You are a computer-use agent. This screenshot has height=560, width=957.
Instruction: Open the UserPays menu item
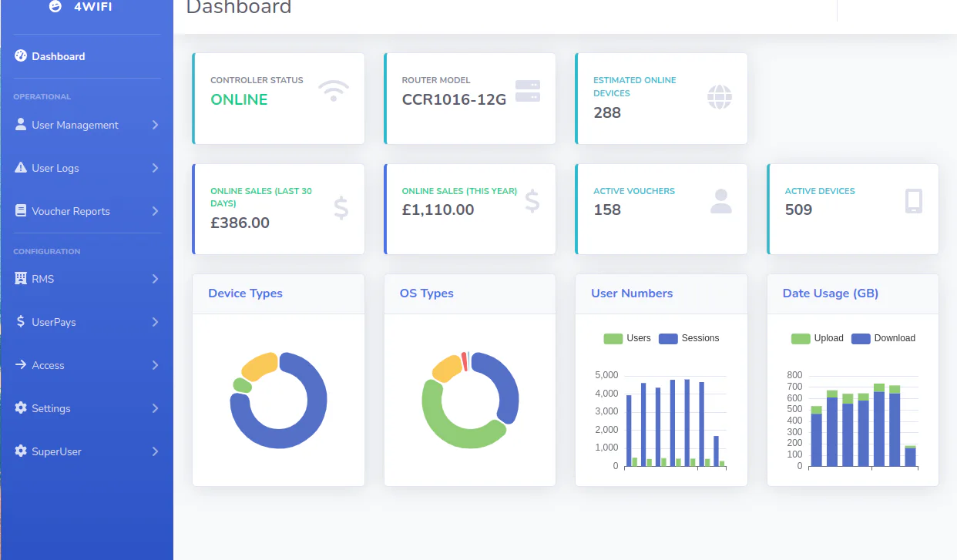coord(86,322)
